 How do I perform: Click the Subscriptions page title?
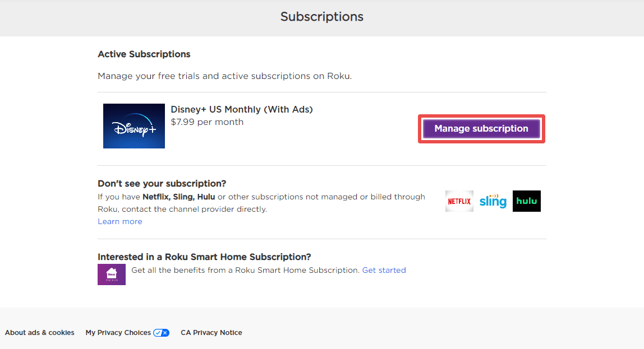pyautogui.click(x=321, y=16)
